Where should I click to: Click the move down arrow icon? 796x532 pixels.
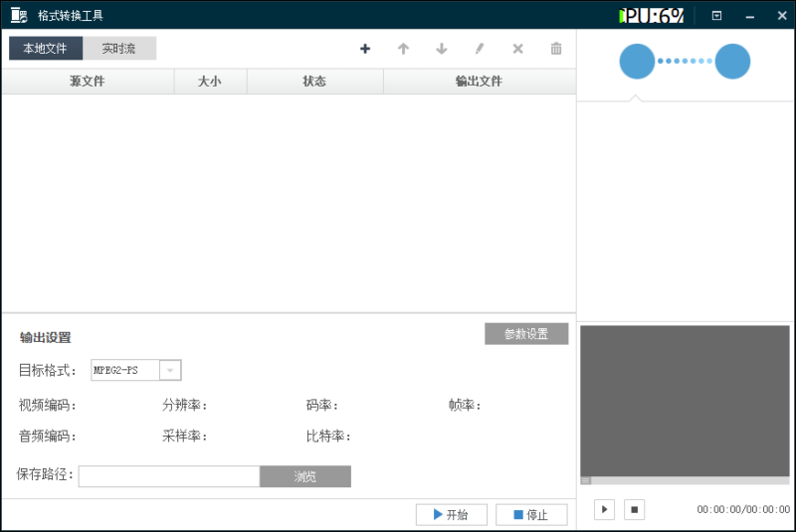(442, 49)
